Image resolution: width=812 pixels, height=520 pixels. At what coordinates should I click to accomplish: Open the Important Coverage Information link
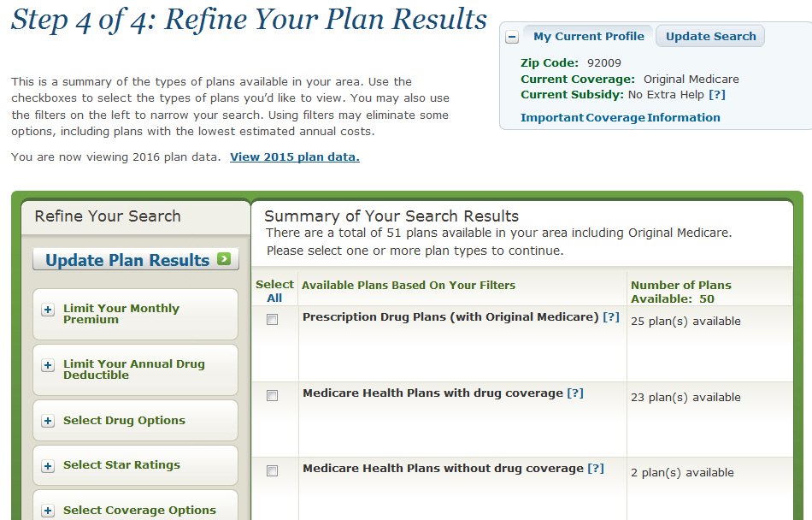point(620,117)
